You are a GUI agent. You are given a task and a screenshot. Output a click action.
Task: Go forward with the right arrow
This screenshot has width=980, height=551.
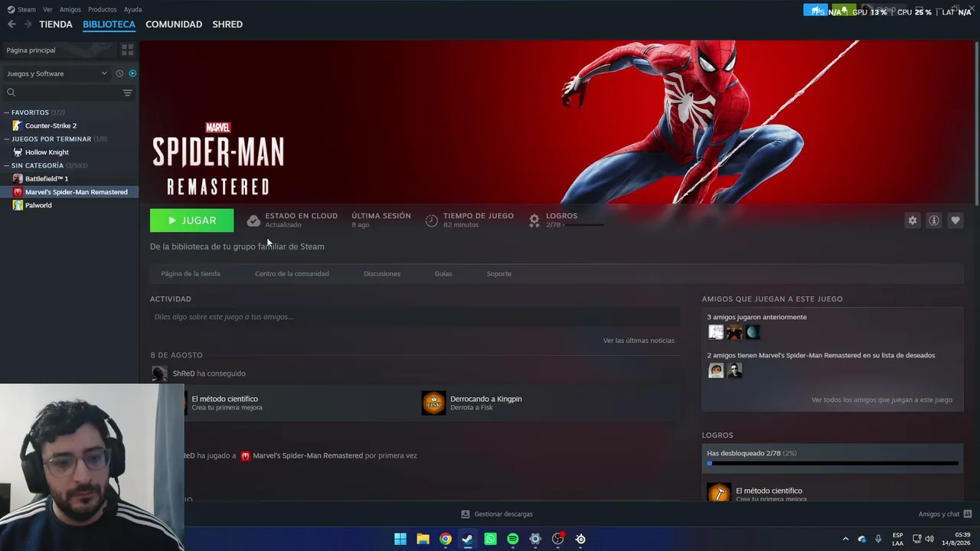[x=28, y=24]
